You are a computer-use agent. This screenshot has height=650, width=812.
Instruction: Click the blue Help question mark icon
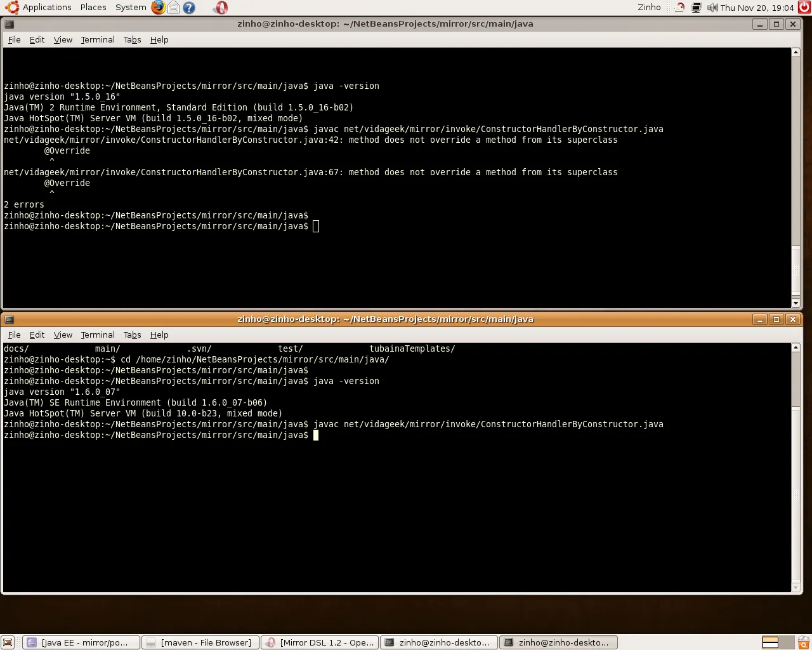coord(188,8)
